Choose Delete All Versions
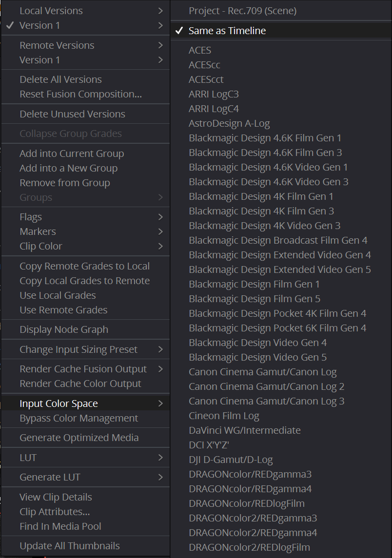The image size is (392, 558). [85, 79]
